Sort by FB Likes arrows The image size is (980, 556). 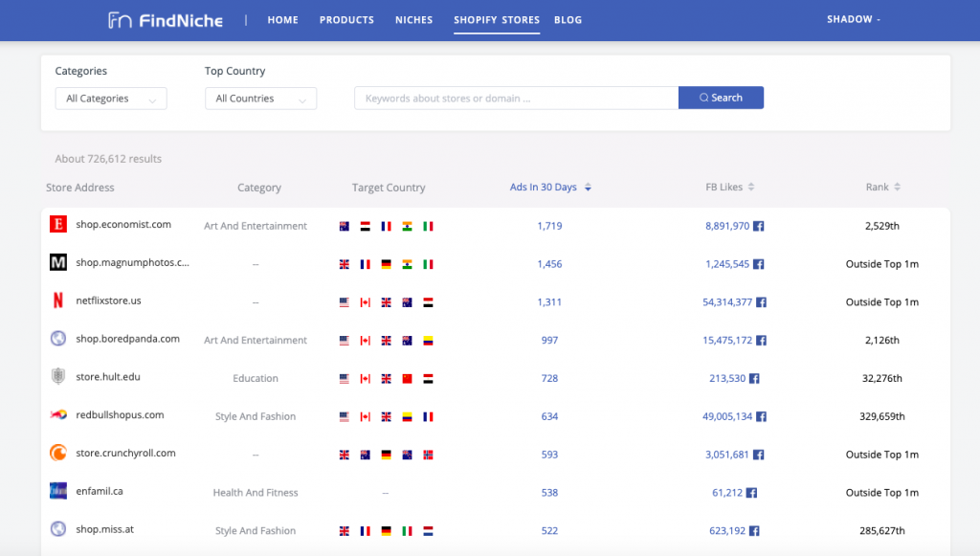(x=751, y=187)
